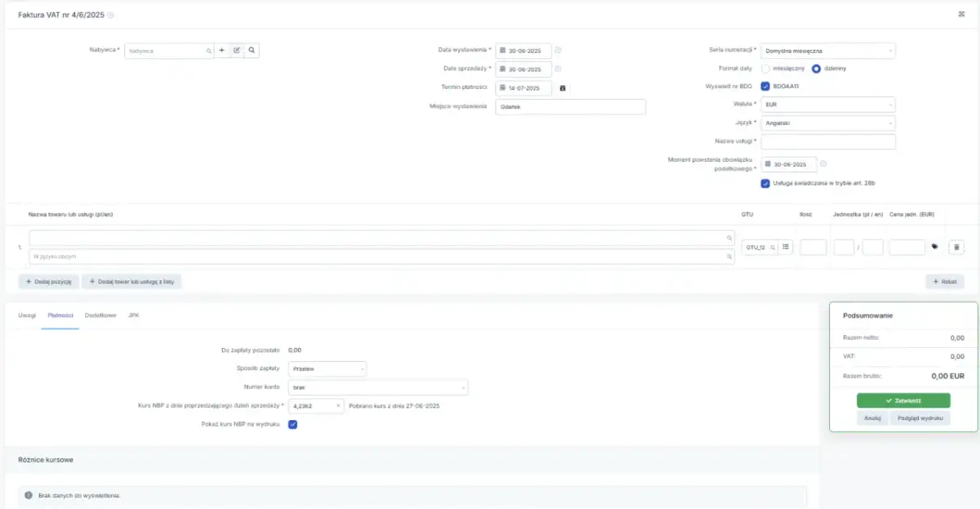Expand the Sposób zapłaty dropdown
The height and width of the screenshot is (509, 980).
(327, 368)
